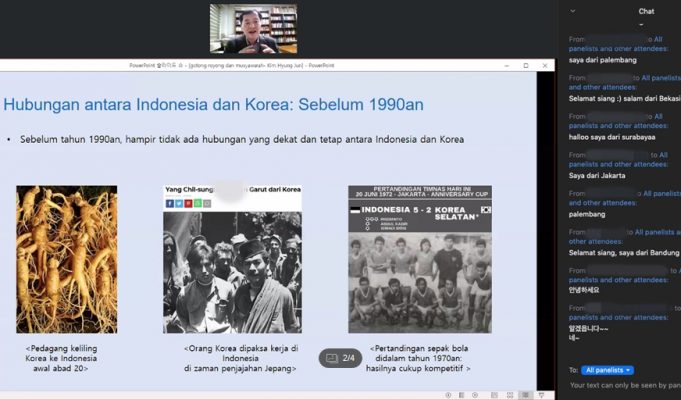The width and height of the screenshot is (681, 400).
Task: Click the WhatsApp share icon on the slide
Action: click(198, 203)
